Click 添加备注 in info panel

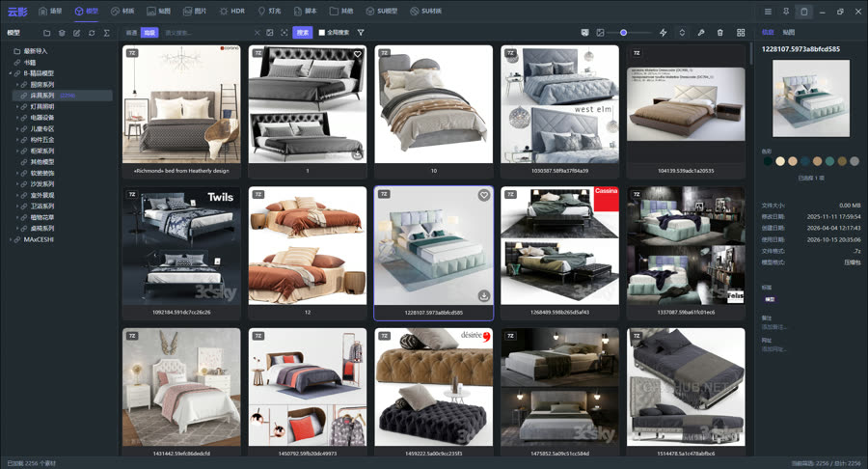point(773,327)
